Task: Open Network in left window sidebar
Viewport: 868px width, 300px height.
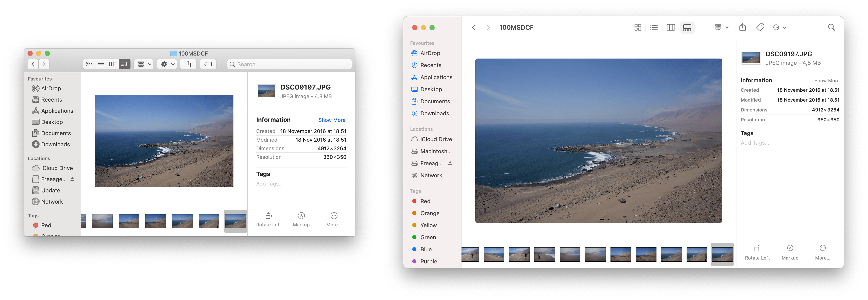Action: pyautogui.click(x=48, y=201)
